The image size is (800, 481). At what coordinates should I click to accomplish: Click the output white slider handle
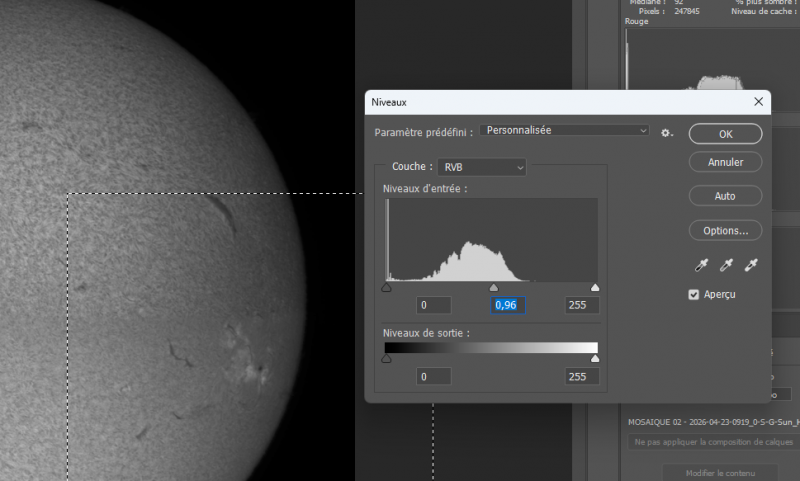pyautogui.click(x=595, y=359)
